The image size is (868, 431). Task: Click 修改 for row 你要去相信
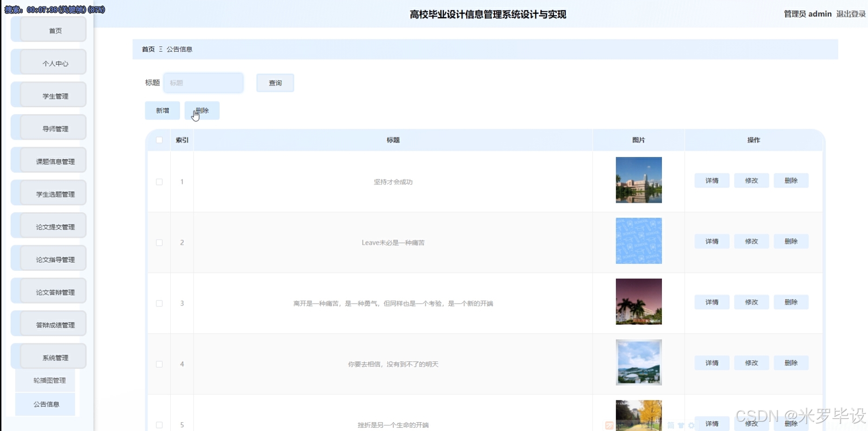751,363
